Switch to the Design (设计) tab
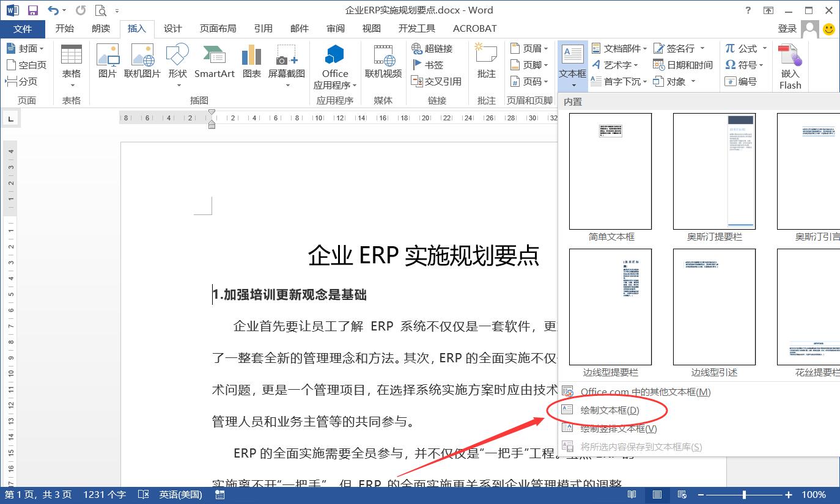 173,29
